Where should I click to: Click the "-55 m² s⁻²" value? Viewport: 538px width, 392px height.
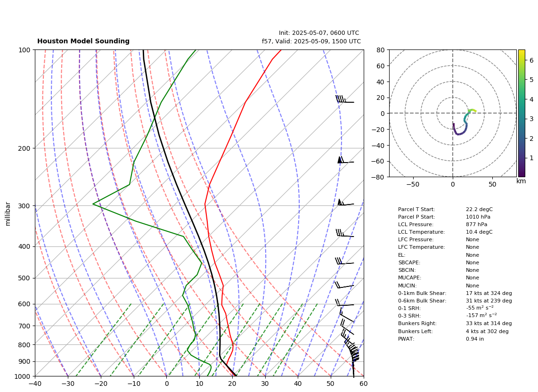(480, 308)
